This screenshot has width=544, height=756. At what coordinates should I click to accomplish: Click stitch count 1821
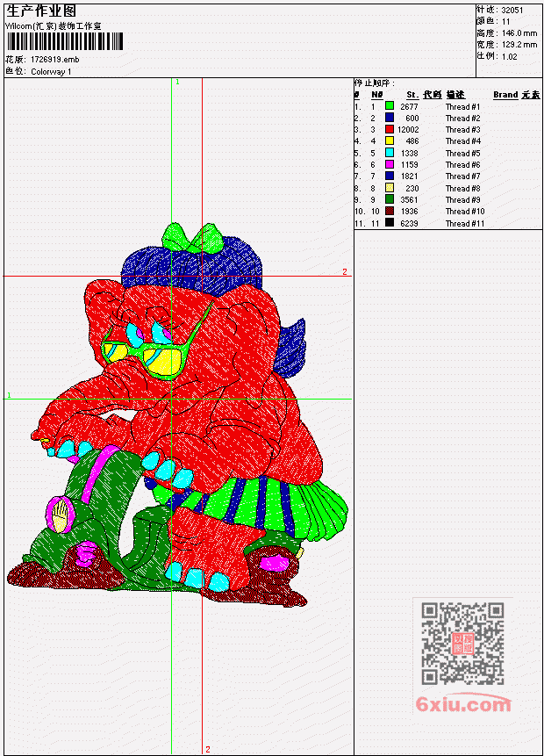[409, 176]
